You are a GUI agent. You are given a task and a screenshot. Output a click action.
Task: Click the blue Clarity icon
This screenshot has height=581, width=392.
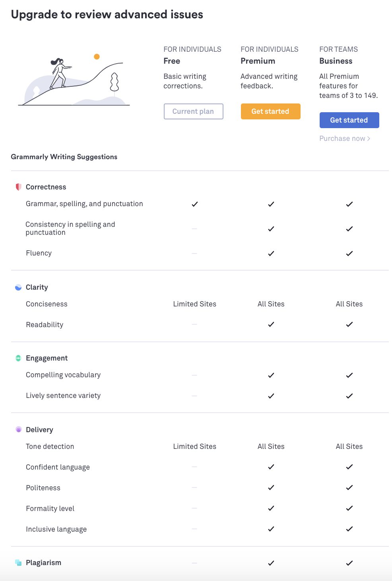click(18, 287)
